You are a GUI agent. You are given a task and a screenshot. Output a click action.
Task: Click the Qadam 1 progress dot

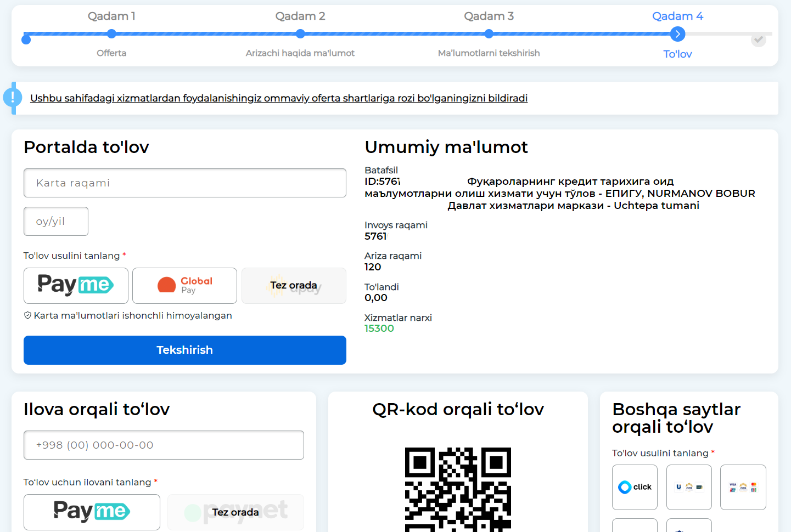pyautogui.click(x=111, y=34)
